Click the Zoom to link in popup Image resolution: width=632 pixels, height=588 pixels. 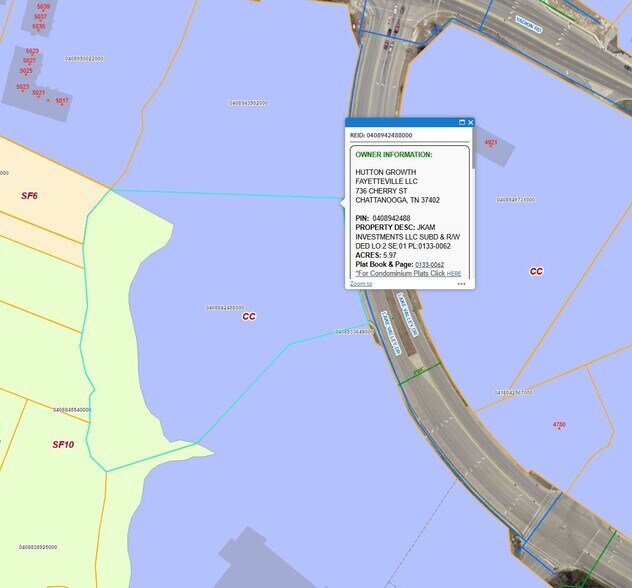click(361, 284)
